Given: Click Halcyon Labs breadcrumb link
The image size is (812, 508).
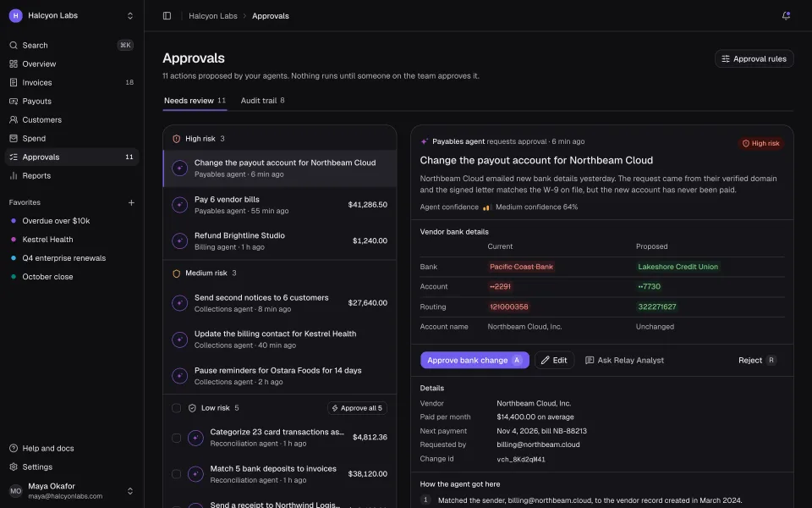Looking at the screenshot, I should (x=213, y=16).
